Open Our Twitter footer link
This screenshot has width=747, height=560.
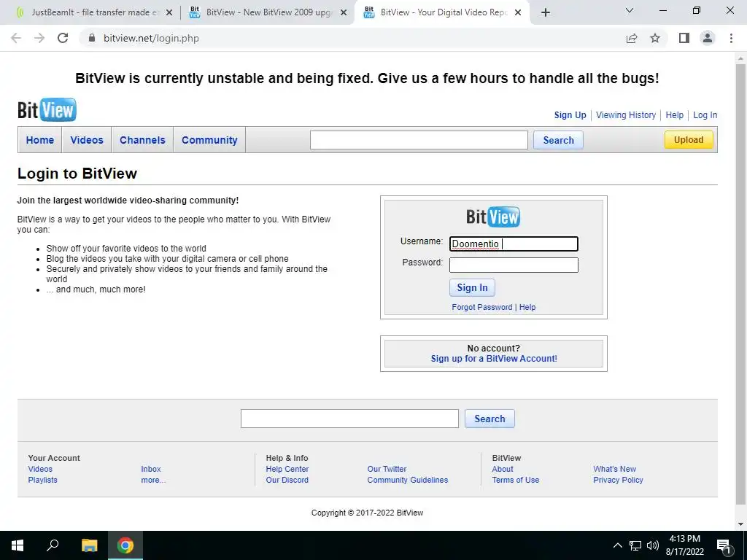(387, 469)
